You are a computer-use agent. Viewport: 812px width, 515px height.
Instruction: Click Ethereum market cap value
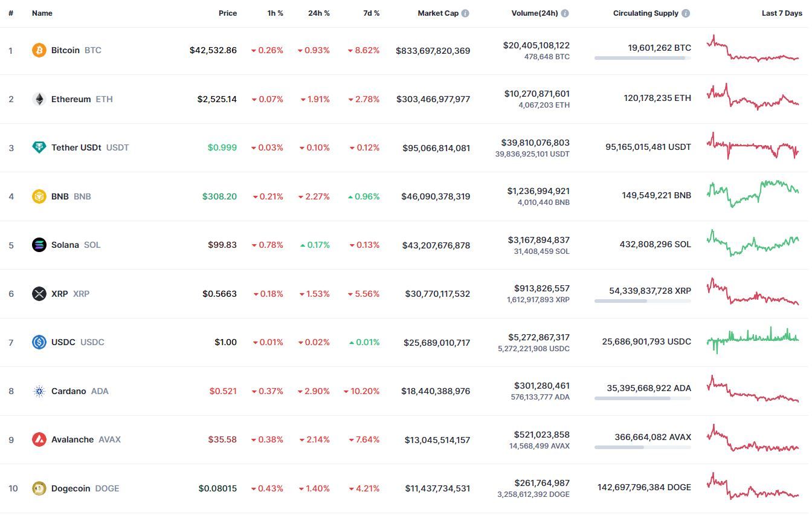pos(433,99)
